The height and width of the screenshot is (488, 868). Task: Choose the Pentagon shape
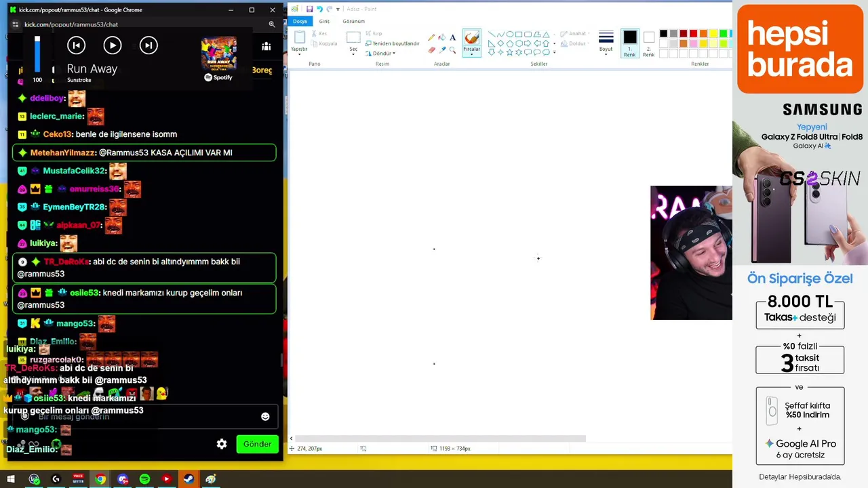coord(509,43)
